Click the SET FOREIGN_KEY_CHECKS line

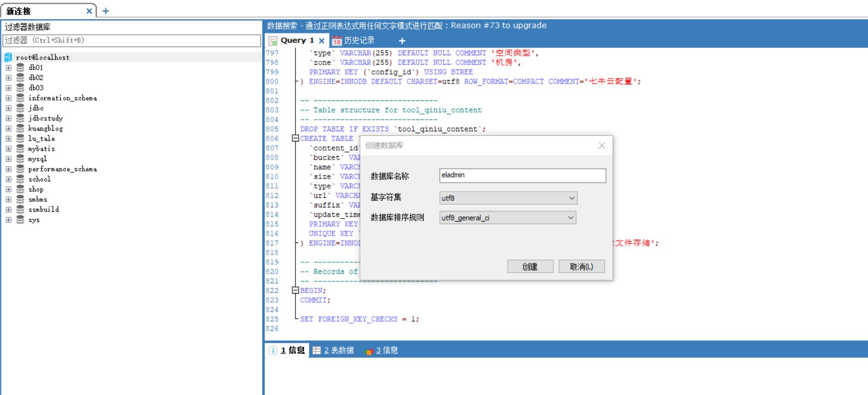[359, 319]
